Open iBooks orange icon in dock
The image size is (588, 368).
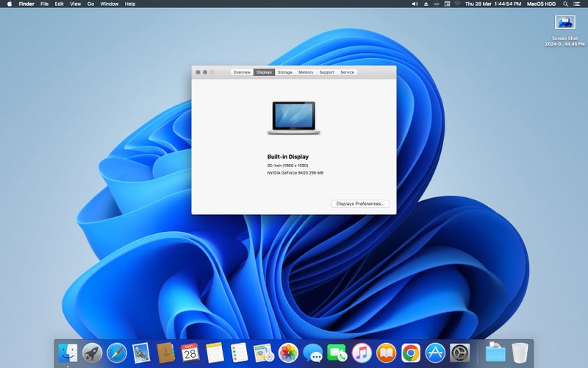coord(386,353)
